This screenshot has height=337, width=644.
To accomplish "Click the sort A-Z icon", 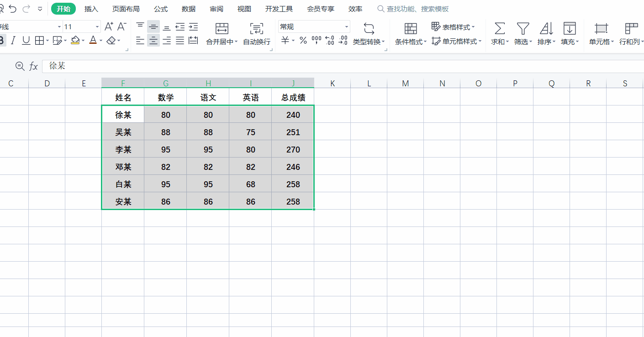I will point(546,28).
